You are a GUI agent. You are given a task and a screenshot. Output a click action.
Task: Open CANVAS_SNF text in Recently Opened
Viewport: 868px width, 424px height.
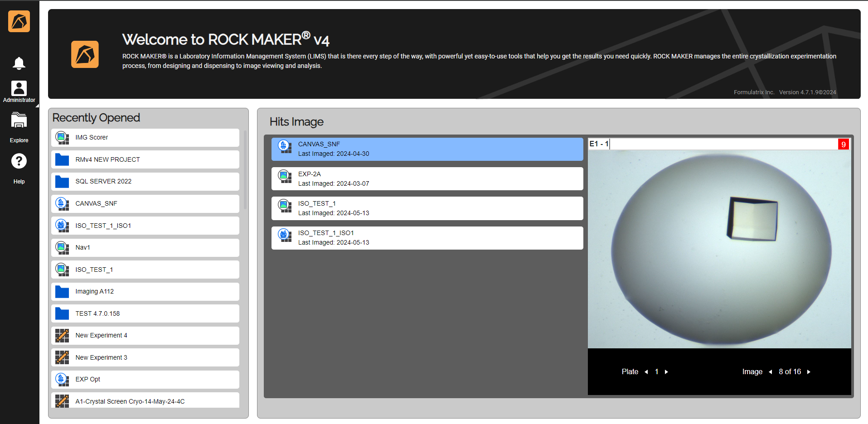point(96,203)
